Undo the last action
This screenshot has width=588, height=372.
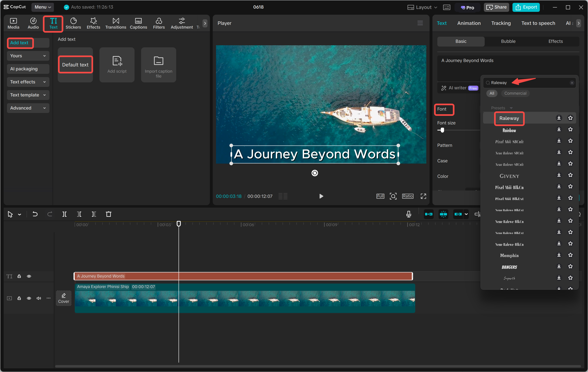click(x=35, y=214)
